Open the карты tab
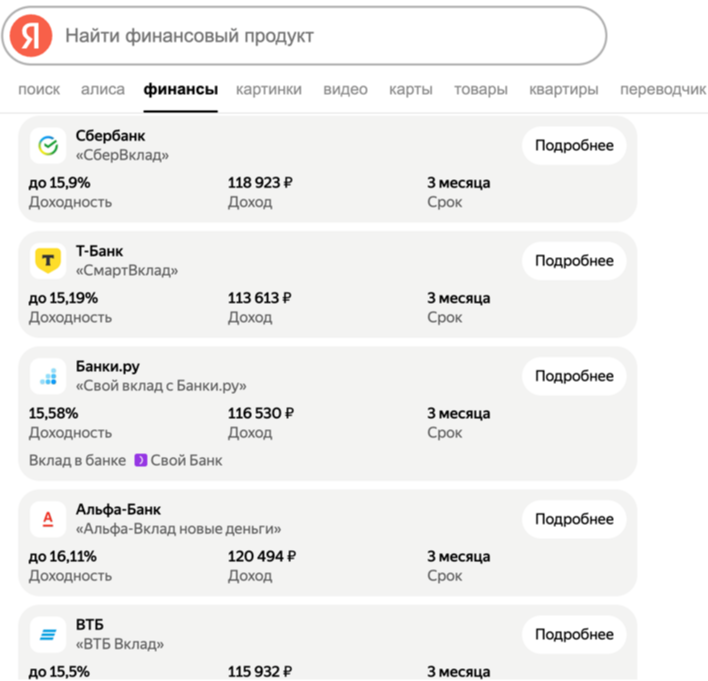The width and height of the screenshot is (708, 681). coord(411,89)
